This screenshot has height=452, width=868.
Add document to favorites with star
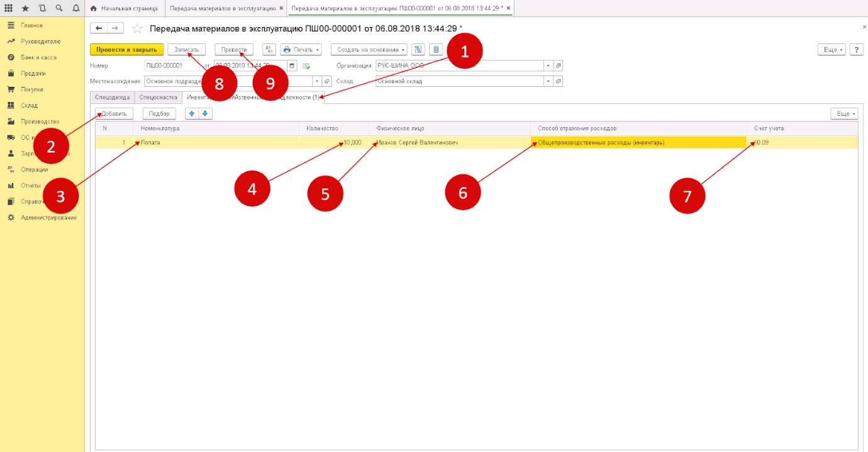coord(138,28)
